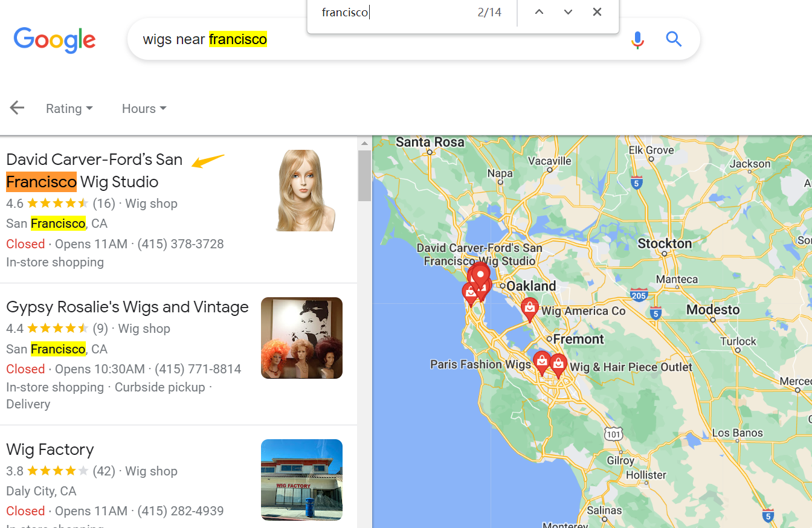Click the Wig America Co map pin
The height and width of the screenshot is (528, 812).
[x=530, y=309]
